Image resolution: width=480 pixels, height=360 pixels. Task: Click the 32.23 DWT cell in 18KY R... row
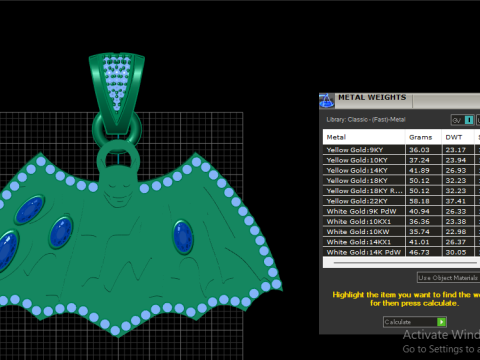456,191
